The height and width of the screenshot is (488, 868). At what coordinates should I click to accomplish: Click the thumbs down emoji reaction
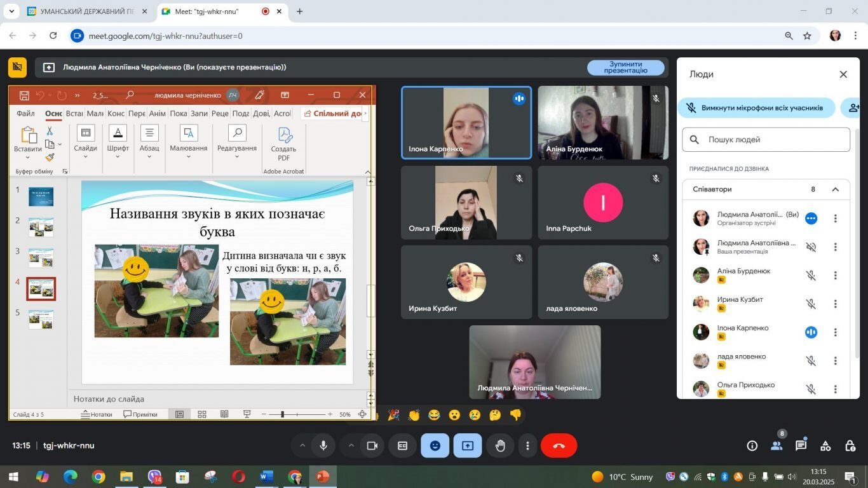click(x=515, y=415)
